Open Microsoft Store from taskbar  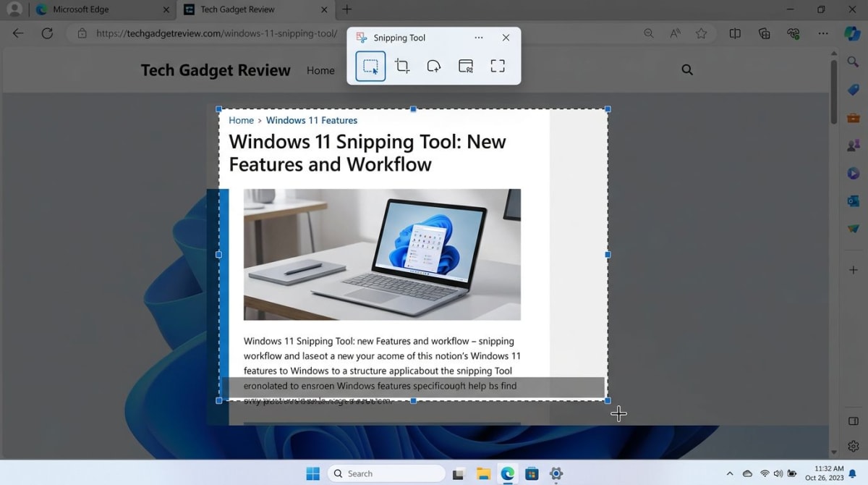tap(532, 474)
